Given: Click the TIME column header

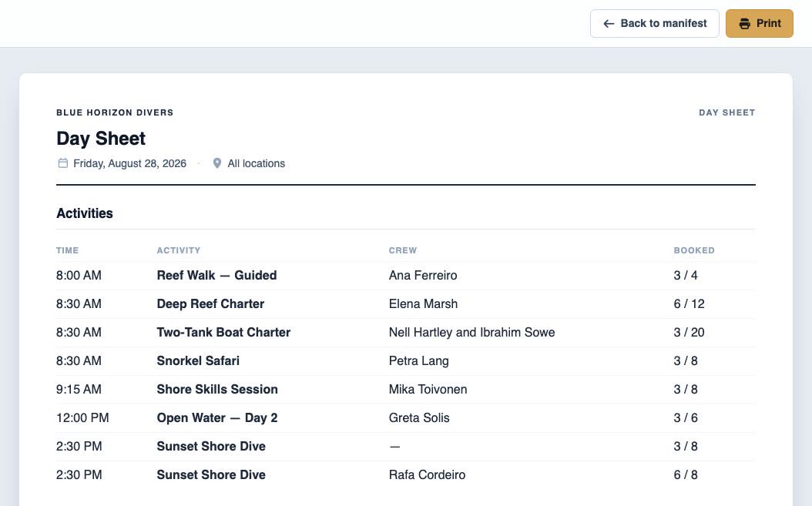Looking at the screenshot, I should (67, 250).
